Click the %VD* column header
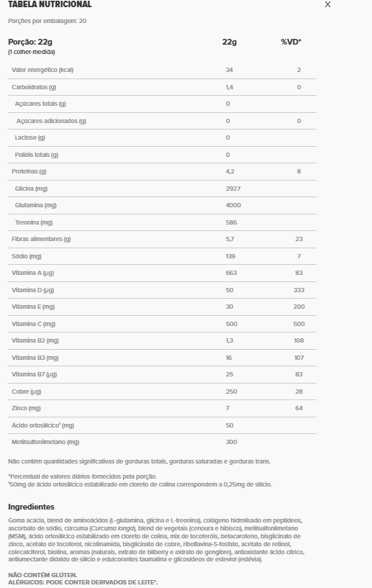 [291, 42]
